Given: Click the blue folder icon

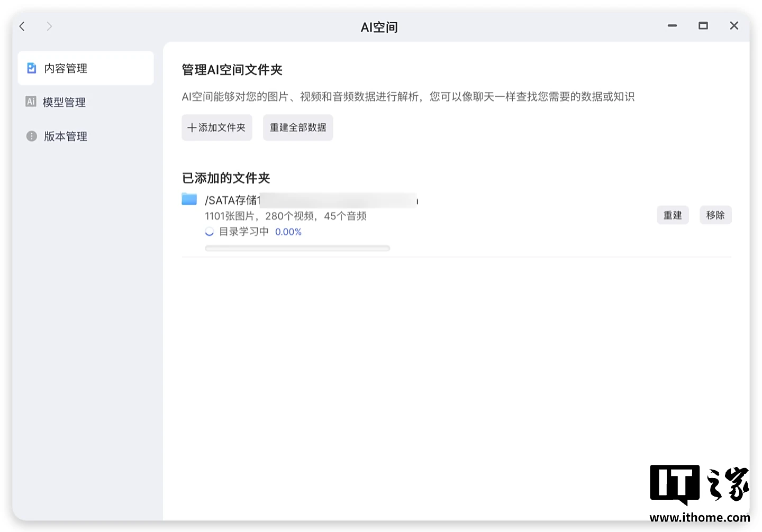Looking at the screenshot, I should point(189,199).
